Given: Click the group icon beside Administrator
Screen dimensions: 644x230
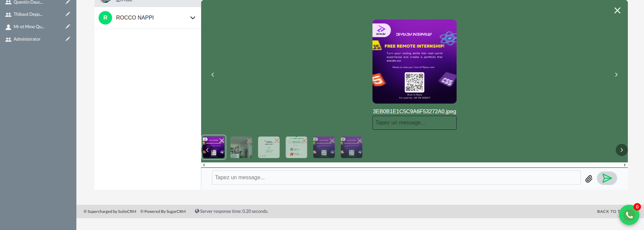Looking at the screenshot, I should tap(8, 39).
